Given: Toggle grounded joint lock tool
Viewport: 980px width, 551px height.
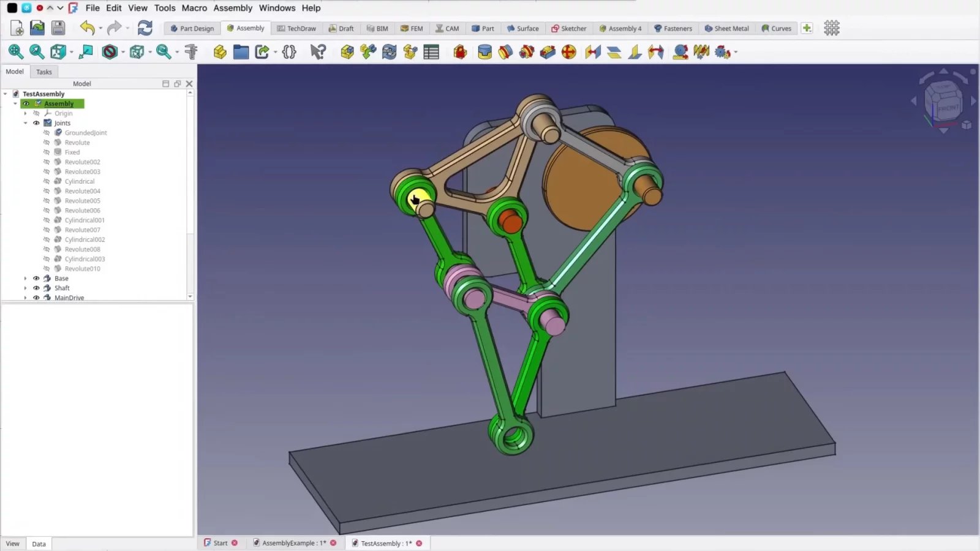Looking at the screenshot, I should tap(460, 52).
